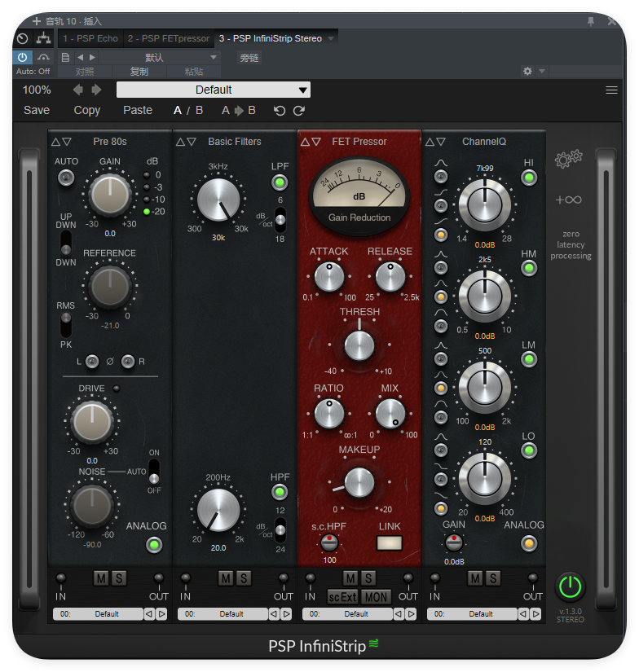
Task: Click the large gears configuration icon
Action: coord(569,159)
